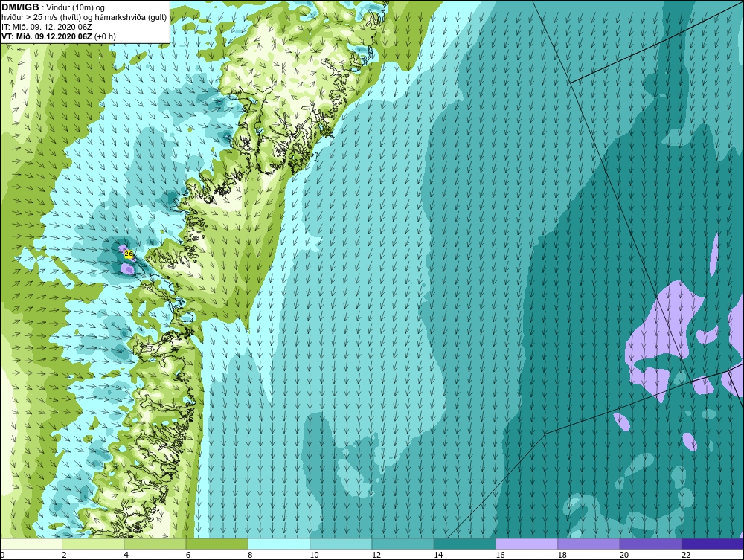Viewport: 744px width, 560px height.
Task: Click the 'hviður > 25 m/s' description line
Action: [84, 18]
